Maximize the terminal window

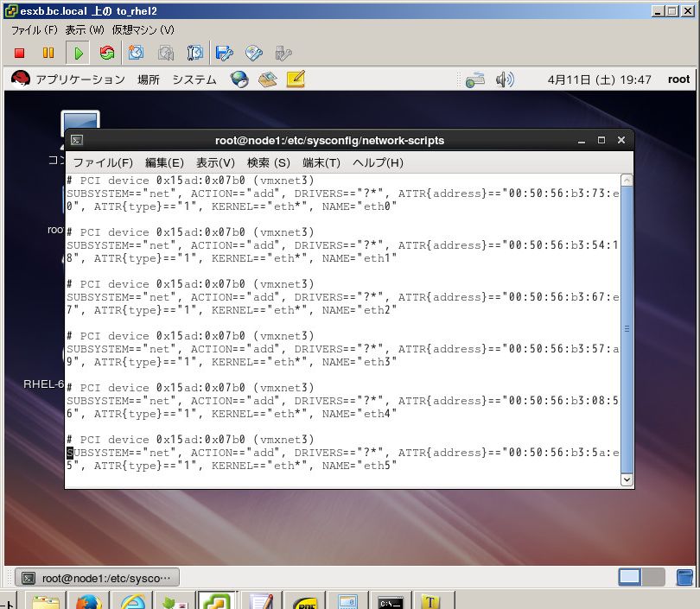coord(601,140)
